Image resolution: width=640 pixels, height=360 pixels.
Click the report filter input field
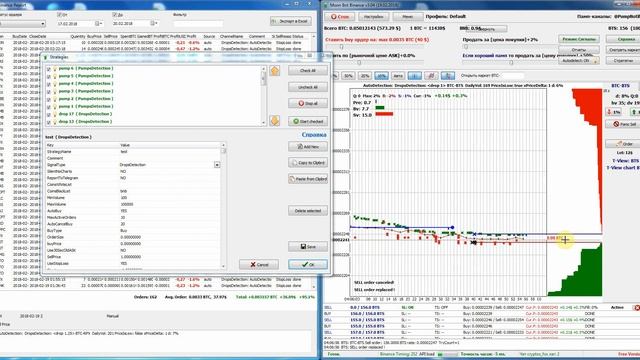pos(198,24)
